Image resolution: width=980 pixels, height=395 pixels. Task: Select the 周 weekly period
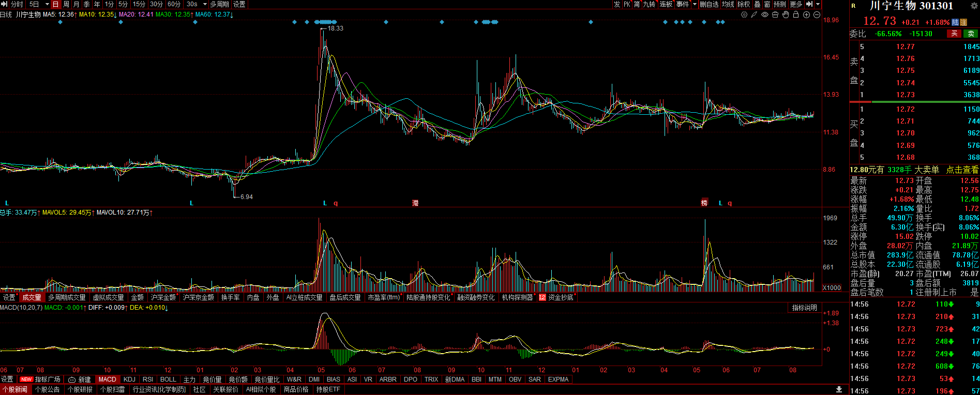[x=66, y=4]
